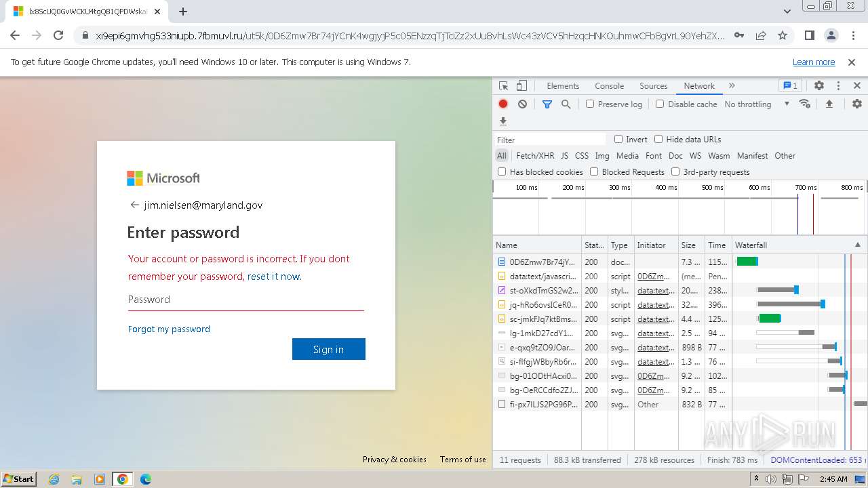Open Chrome profile avatar
This screenshot has width=868, height=488.
click(831, 35)
